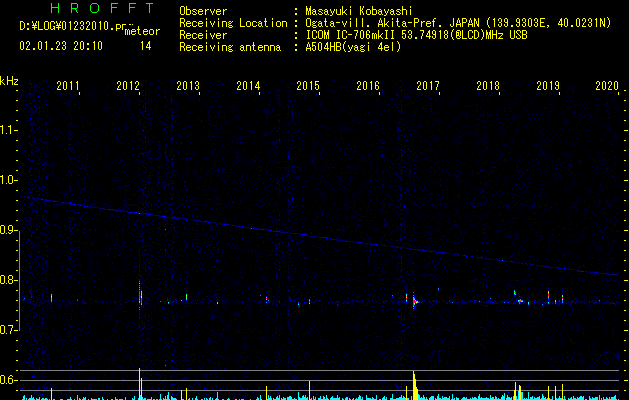Screen dimensions: 629x400
Task: Click the HROFFT program title
Action: 103,8
